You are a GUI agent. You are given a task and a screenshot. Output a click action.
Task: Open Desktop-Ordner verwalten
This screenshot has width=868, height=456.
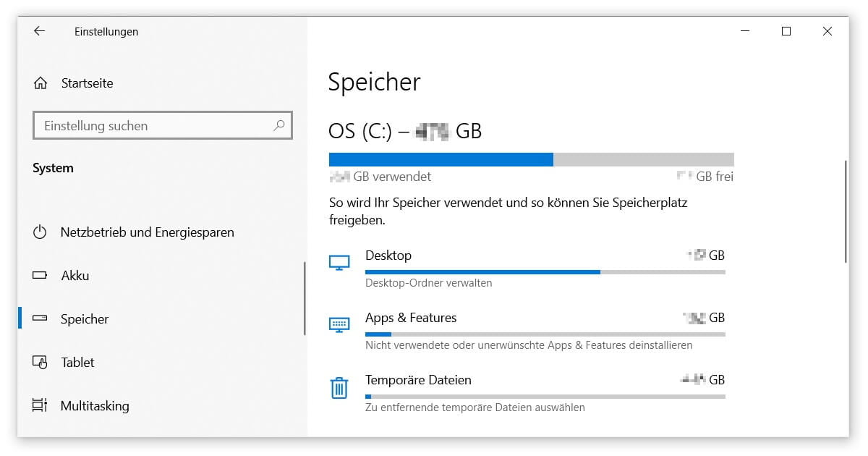[428, 282]
